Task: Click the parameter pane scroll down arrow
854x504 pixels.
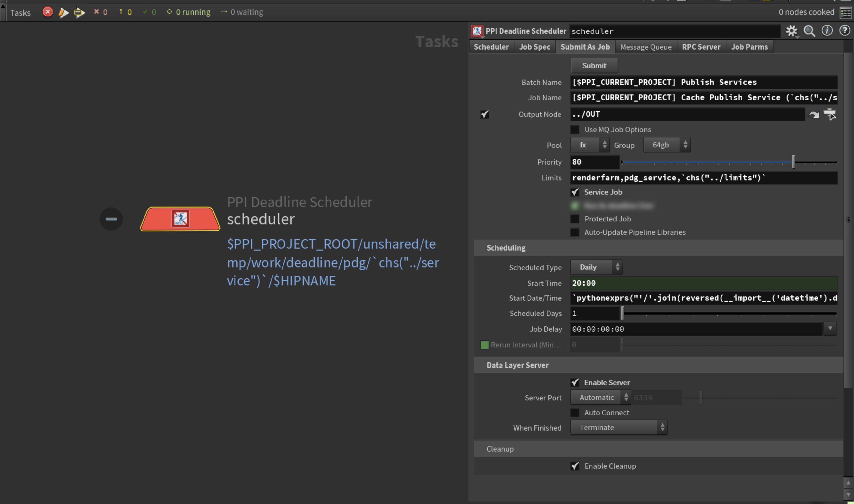Action: tap(848, 494)
